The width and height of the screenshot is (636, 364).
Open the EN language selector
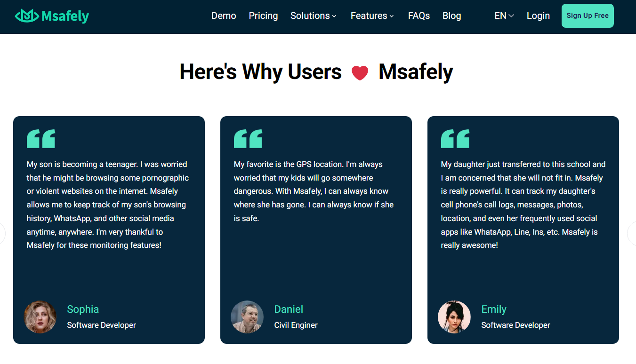(504, 16)
